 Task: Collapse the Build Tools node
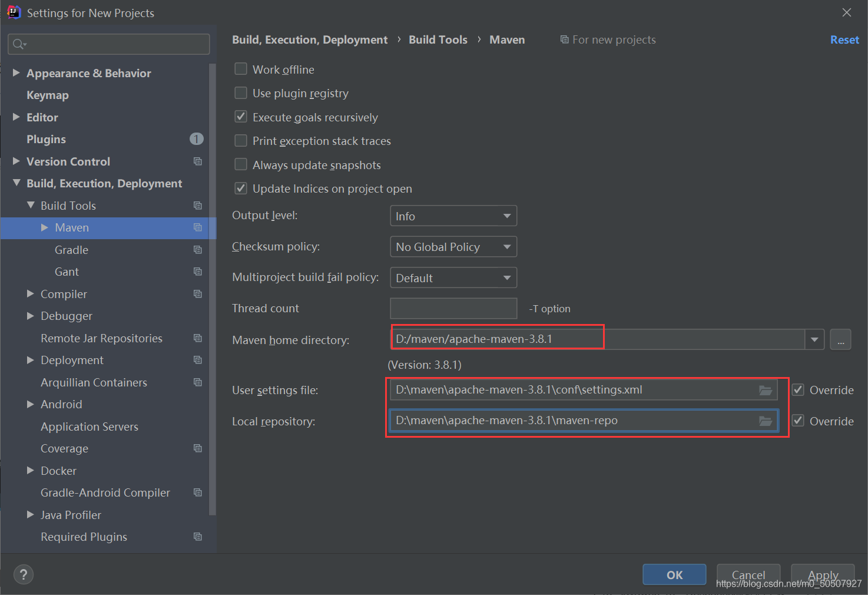point(31,205)
